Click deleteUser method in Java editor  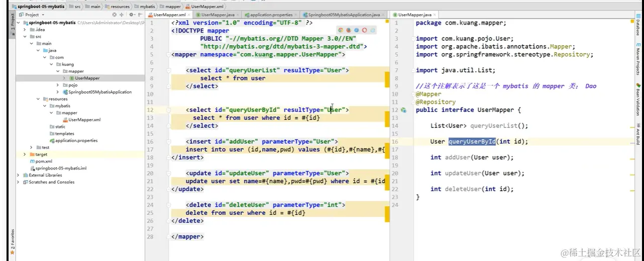click(463, 189)
